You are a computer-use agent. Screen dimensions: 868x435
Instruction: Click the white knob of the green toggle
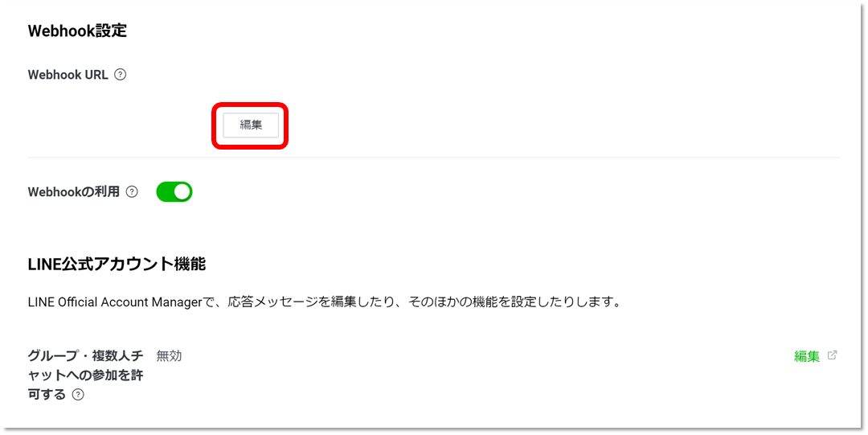point(182,191)
